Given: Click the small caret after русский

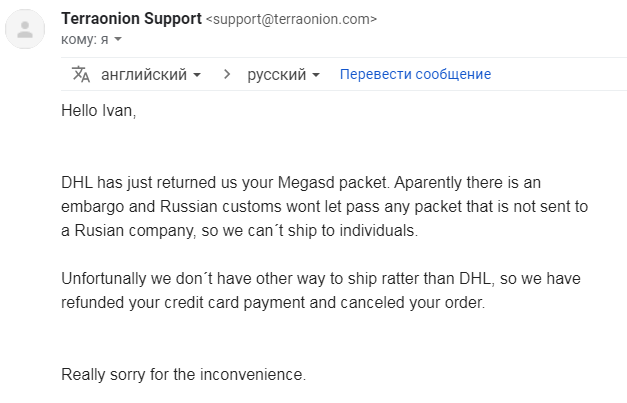Looking at the screenshot, I should (x=316, y=75).
